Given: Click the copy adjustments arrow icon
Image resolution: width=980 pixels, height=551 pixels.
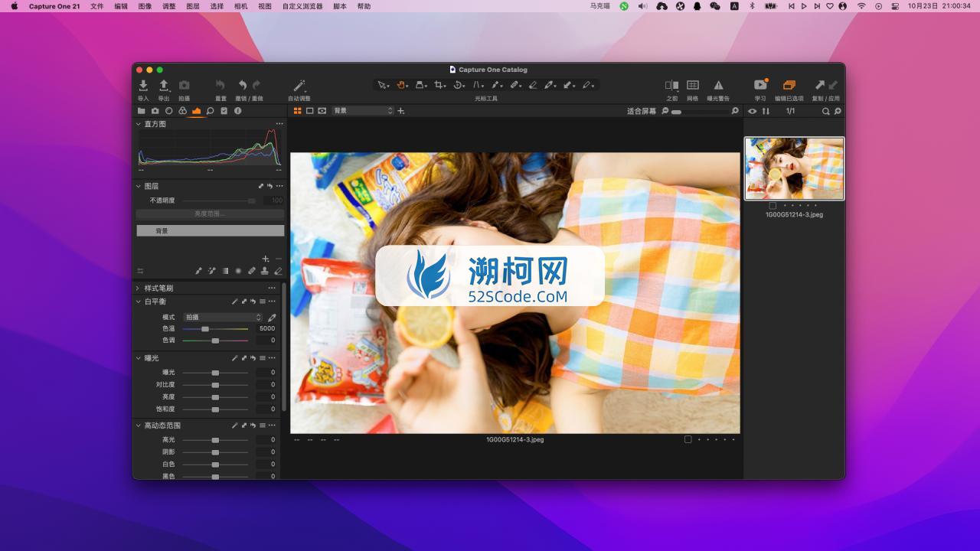Looking at the screenshot, I should 820,85.
